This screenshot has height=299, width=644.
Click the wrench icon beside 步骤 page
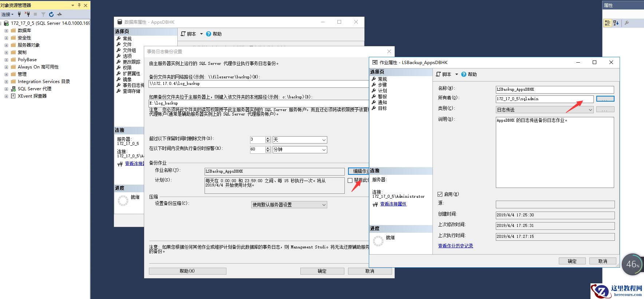pos(374,85)
